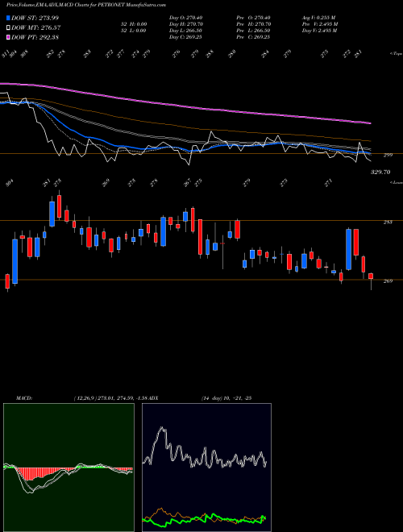Select the 'DOW MT: 276.57' label
The image size is (403, 532).
35,27
